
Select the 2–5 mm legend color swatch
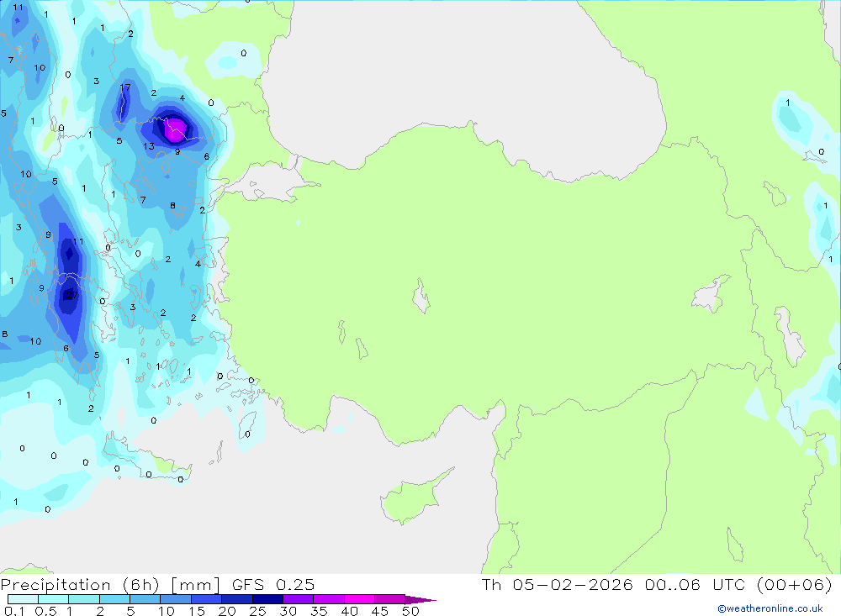tap(114, 599)
